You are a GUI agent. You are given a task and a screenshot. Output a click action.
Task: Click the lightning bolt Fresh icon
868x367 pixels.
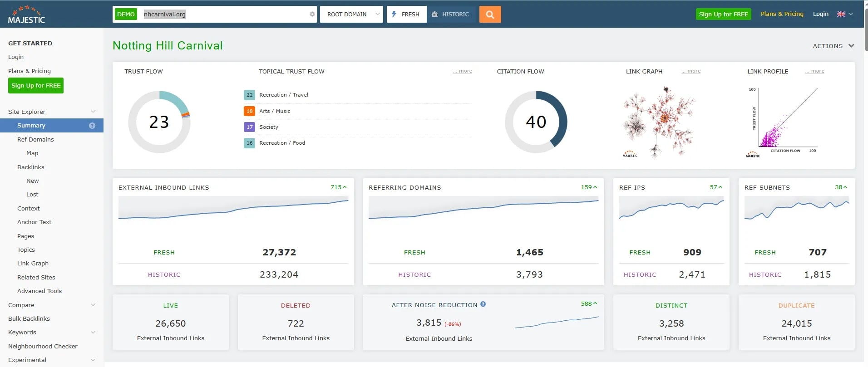click(x=394, y=14)
